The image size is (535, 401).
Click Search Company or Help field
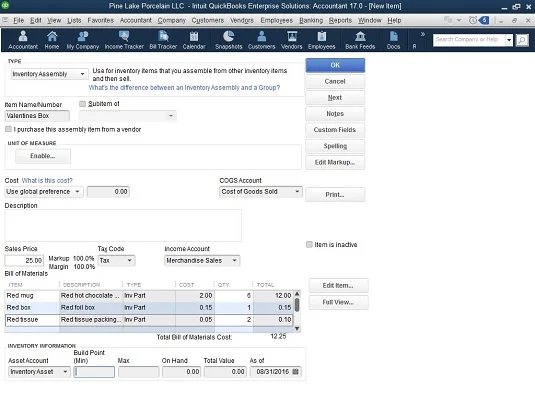tap(469, 40)
